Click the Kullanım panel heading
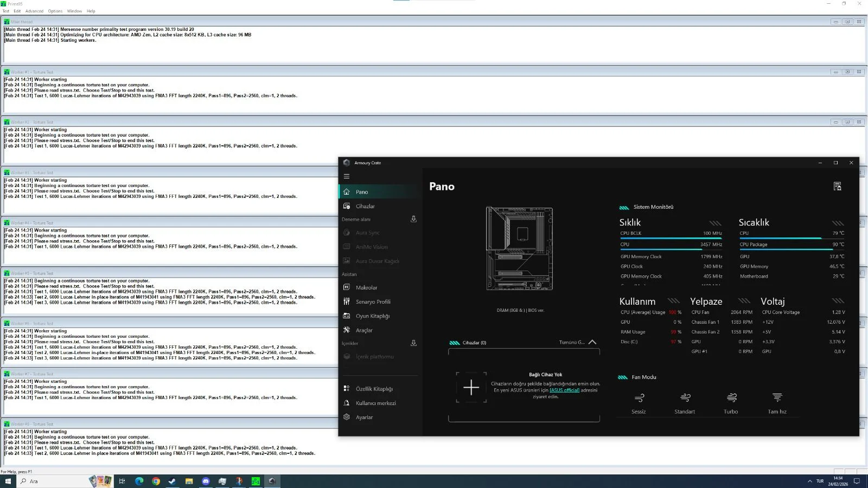868x488 pixels. 637,301
